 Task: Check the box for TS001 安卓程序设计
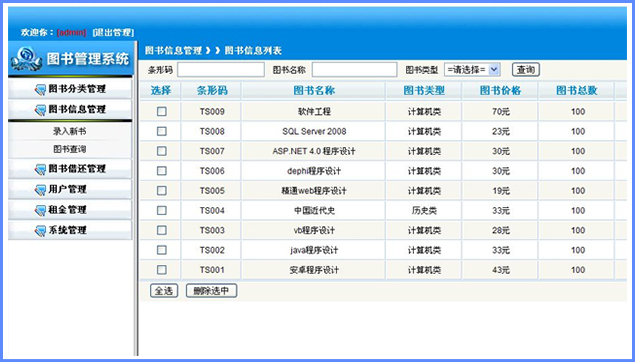click(x=162, y=269)
